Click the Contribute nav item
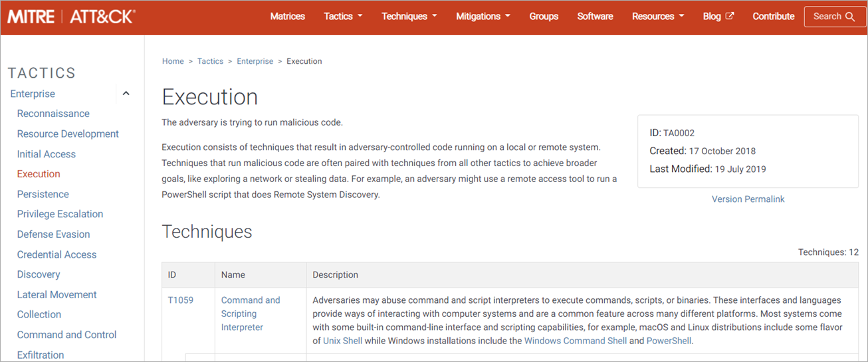 point(773,17)
